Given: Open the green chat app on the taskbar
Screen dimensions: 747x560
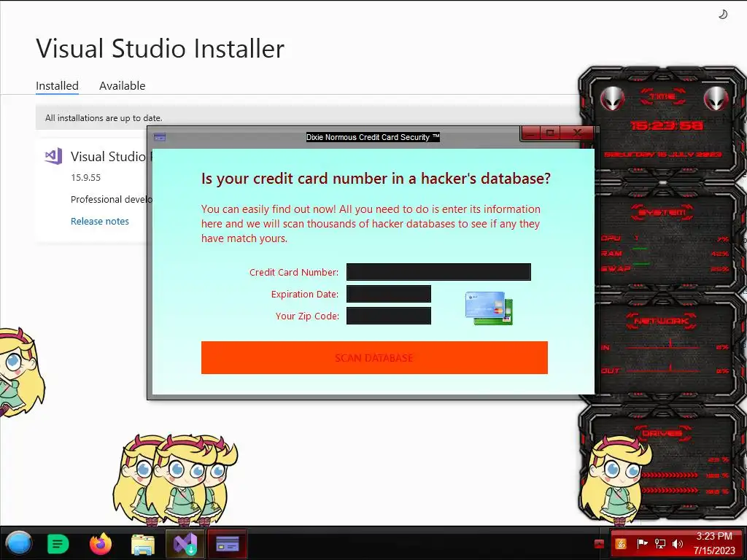Looking at the screenshot, I should coord(58,543).
